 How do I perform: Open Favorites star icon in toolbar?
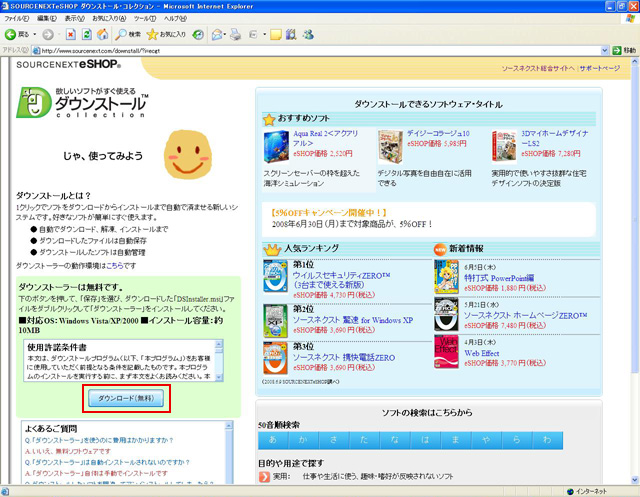[152, 35]
